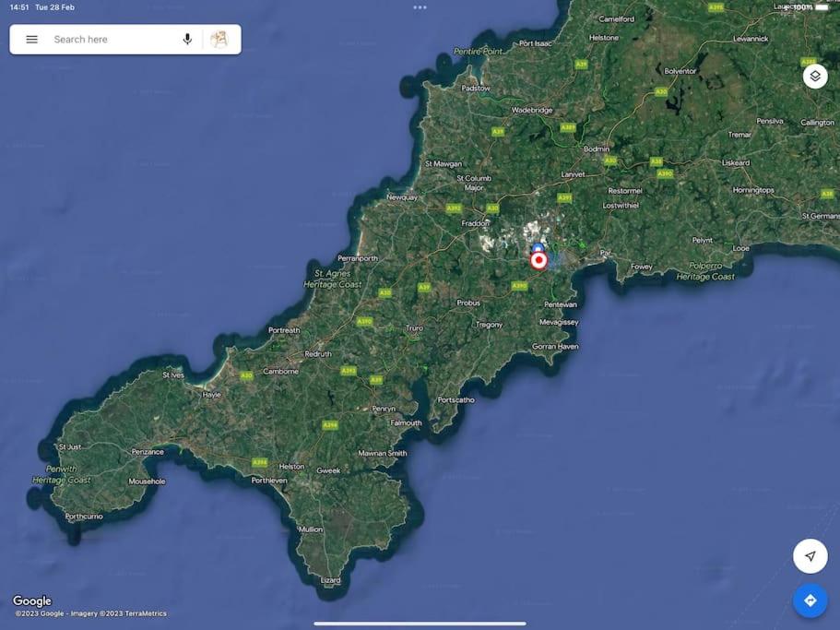The width and height of the screenshot is (840, 630).
Task: Select the St Ives label
Action: pos(173,375)
